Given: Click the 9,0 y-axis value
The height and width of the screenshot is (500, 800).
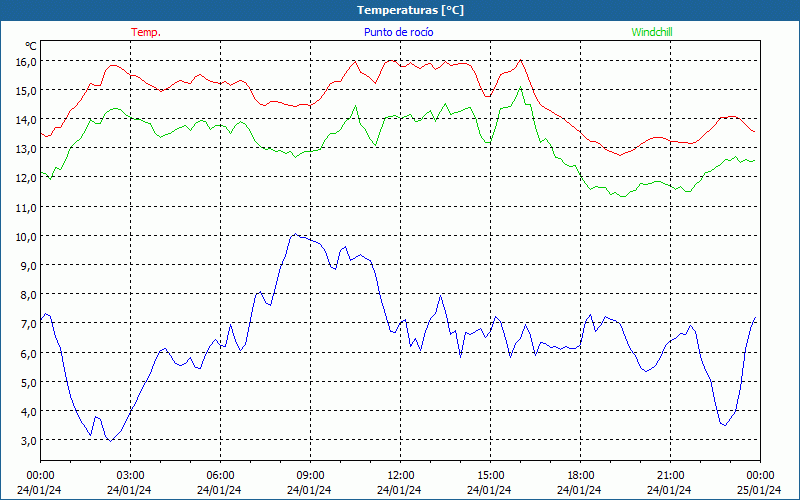Looking at the screenshot, I should point(29,265).
